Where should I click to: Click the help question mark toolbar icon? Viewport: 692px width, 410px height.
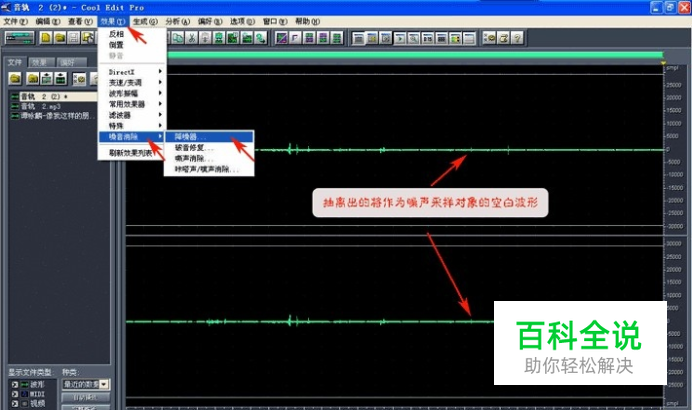click(x=517, y=38)
